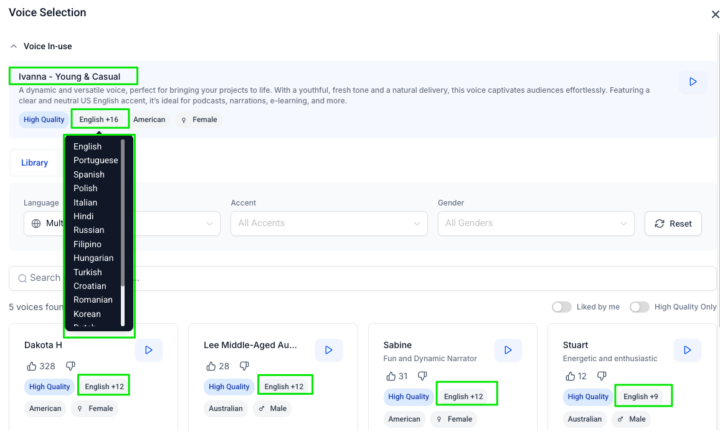Play Sabine voice sample

[x=508, y=350]
